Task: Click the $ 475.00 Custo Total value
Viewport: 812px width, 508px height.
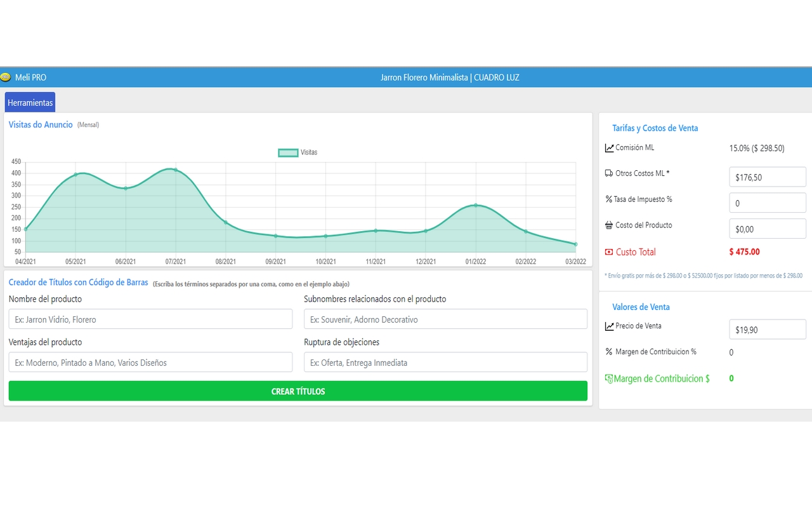Action: (744, 251)
